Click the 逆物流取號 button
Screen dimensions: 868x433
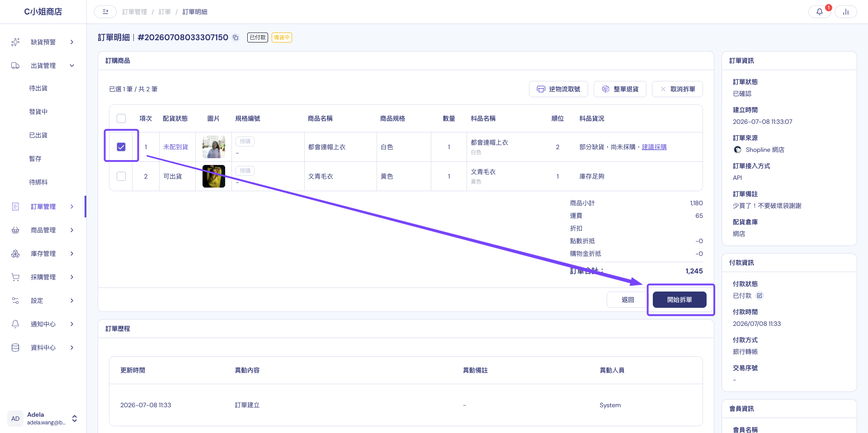tap(558, 89)
